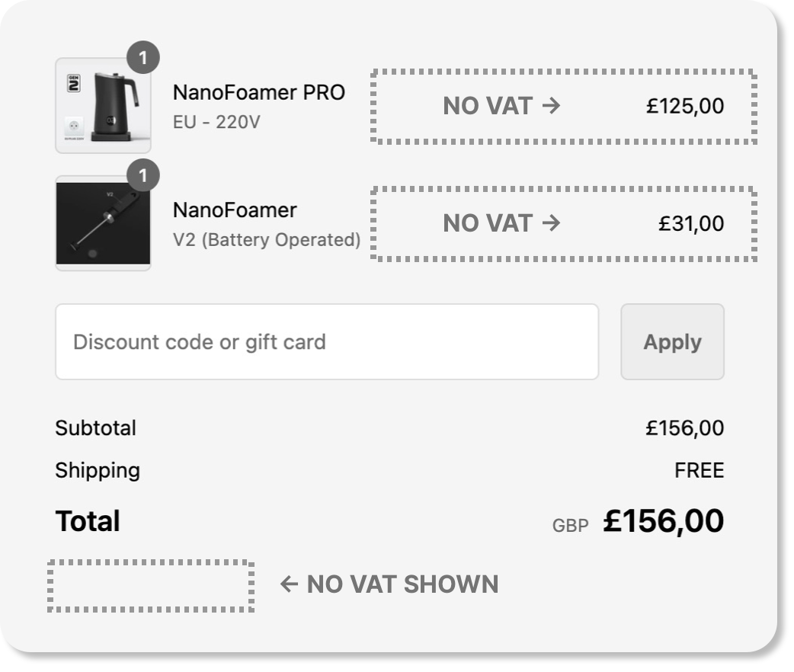Click arrow icon in the £31,00 row

pos(551,222)
